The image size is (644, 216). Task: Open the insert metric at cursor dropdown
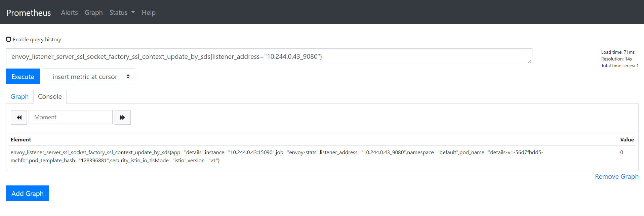pyautogui.click(x=89, y=77)
